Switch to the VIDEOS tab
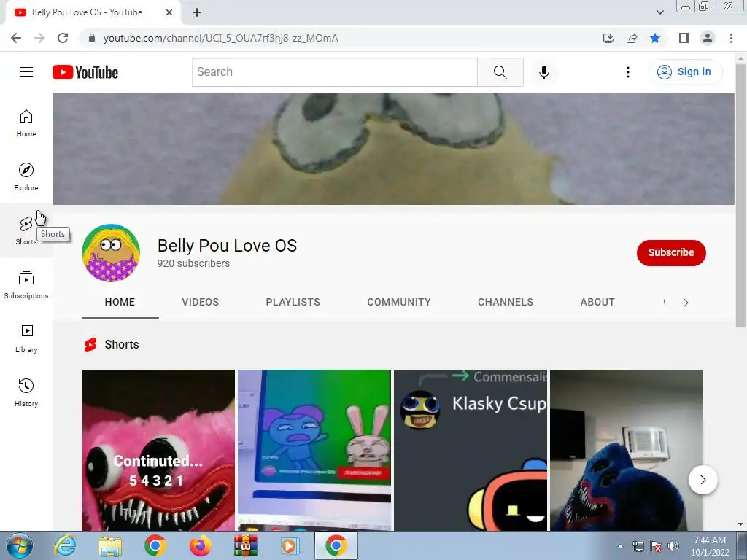 [x=200, y=302]
